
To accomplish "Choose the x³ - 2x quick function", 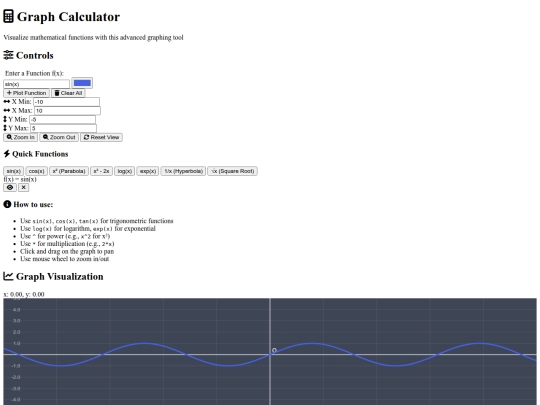I will [x=101, y=171].
